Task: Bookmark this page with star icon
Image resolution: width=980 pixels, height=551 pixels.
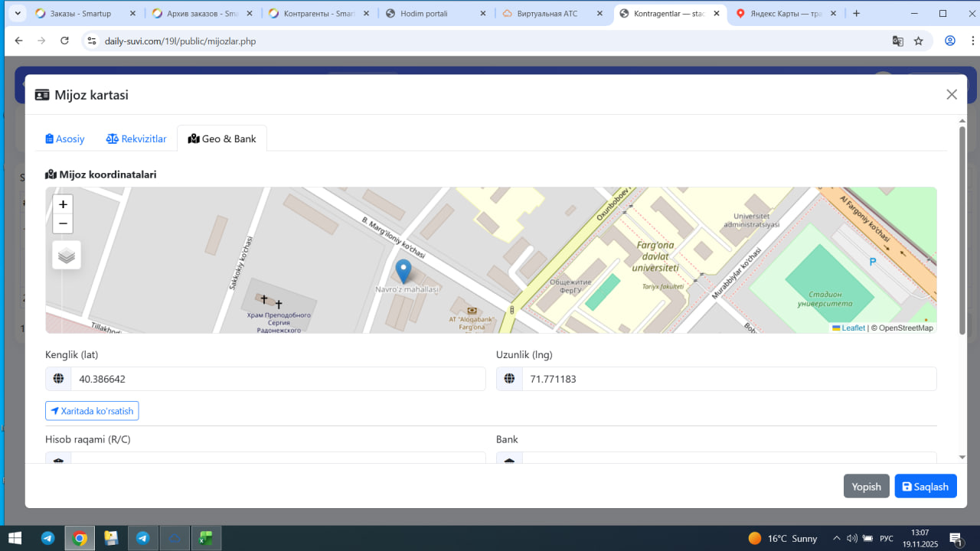Action: [x=919, y=41]
